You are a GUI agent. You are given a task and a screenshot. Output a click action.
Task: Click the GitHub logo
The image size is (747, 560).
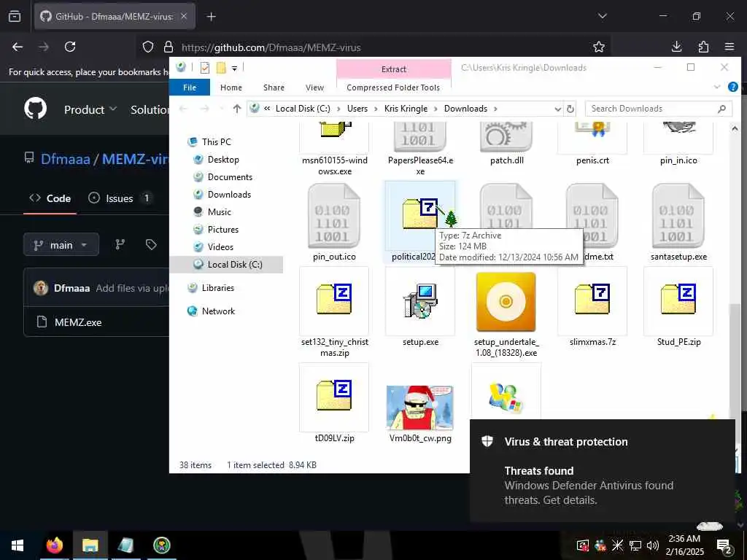pyautogui.click(x=36, y=109)
